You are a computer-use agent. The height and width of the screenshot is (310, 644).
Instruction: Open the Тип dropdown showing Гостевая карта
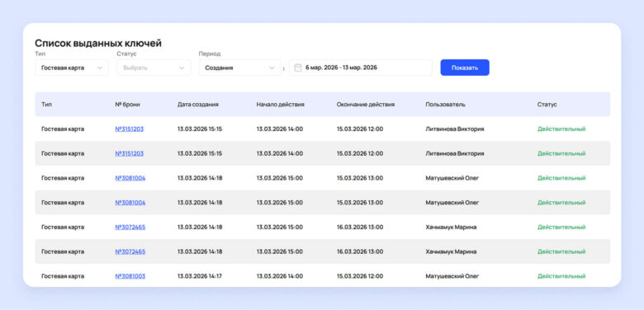point(72,68)
